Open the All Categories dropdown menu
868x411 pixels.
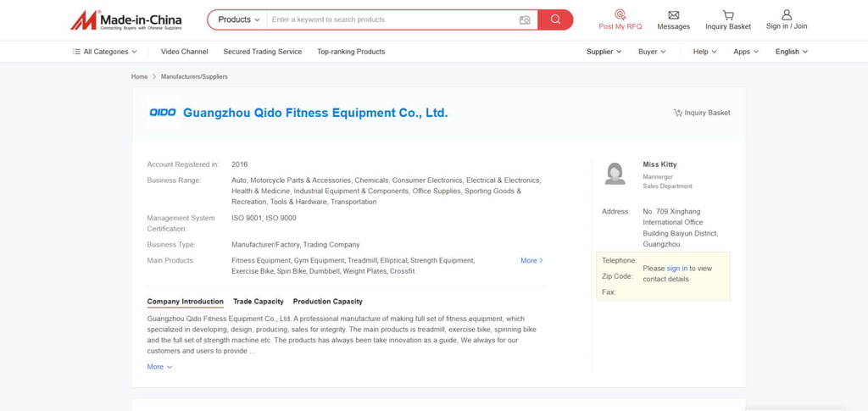coord(105,52)
